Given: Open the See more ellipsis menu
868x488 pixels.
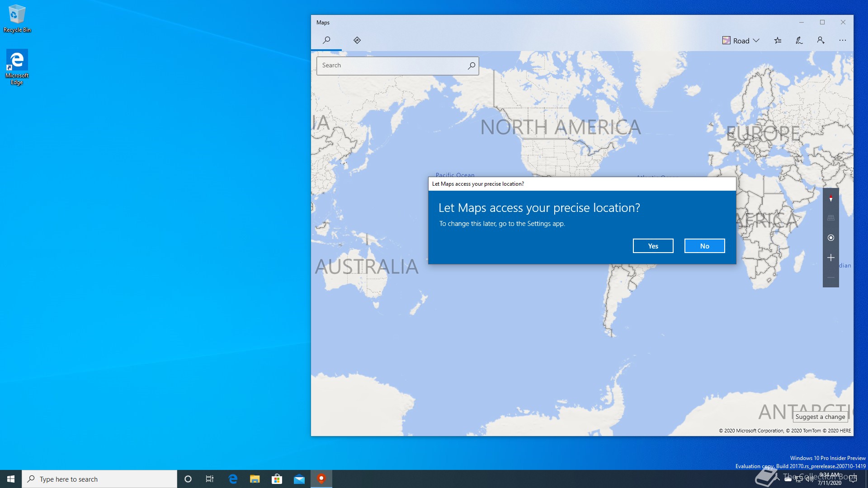Looking at the screenshot, I should pyautogui.click(x=843, y=41).
